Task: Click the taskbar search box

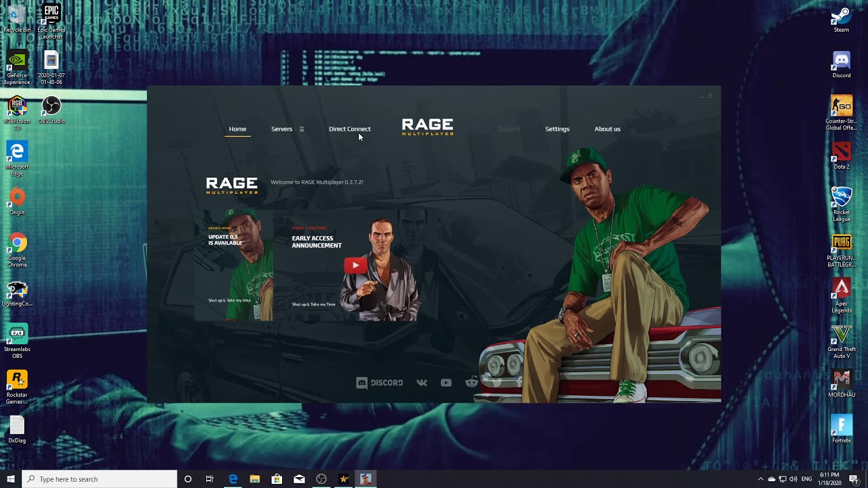Action: pos(99,479)
